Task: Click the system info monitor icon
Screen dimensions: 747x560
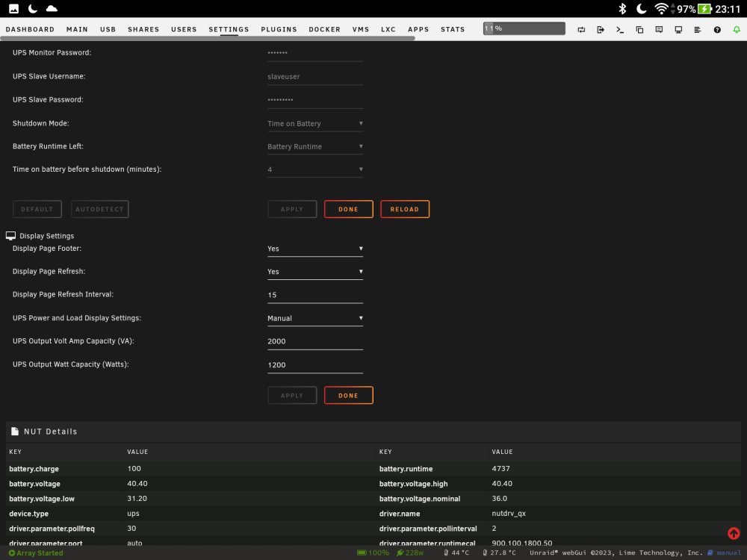Action: (678, 30)
